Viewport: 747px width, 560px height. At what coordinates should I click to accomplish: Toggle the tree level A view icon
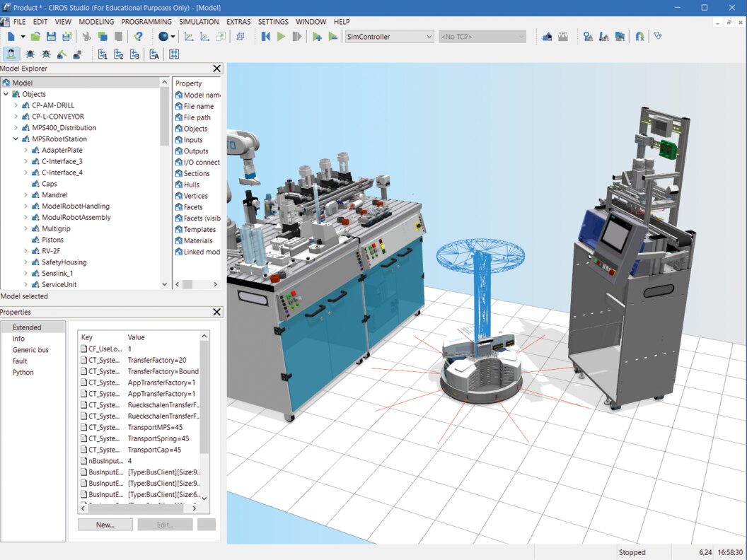click(x=154, y=54)
